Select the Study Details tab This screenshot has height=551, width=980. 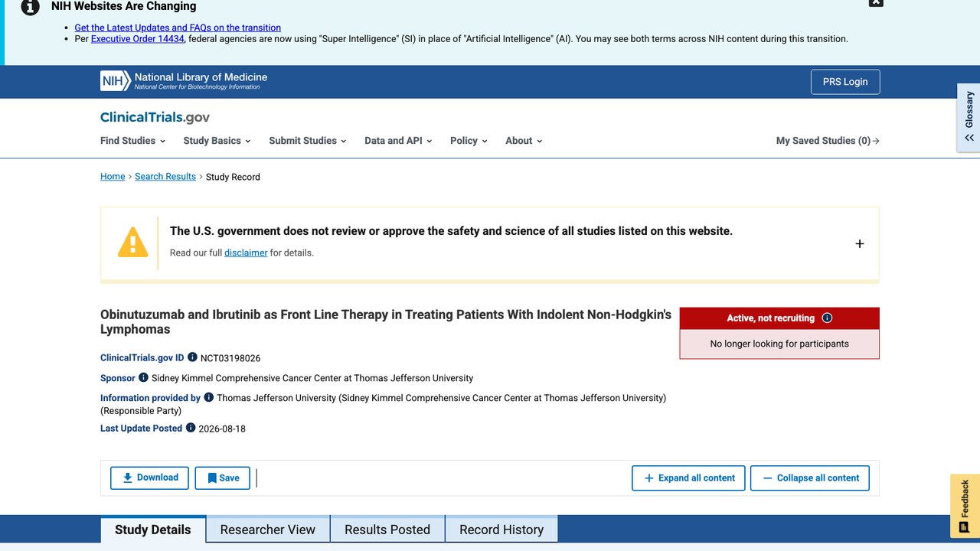pyautogui.click(x=153, y=530)
